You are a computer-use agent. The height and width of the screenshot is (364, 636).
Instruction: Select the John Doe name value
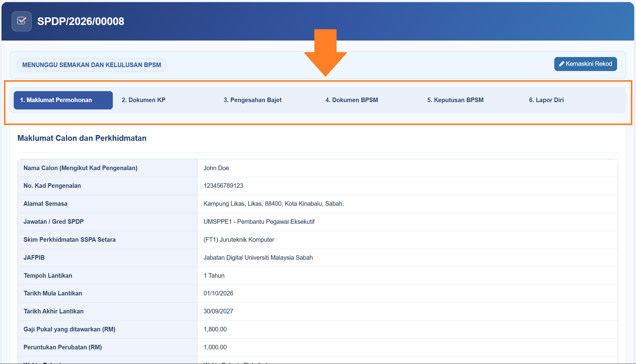(216, 168)
